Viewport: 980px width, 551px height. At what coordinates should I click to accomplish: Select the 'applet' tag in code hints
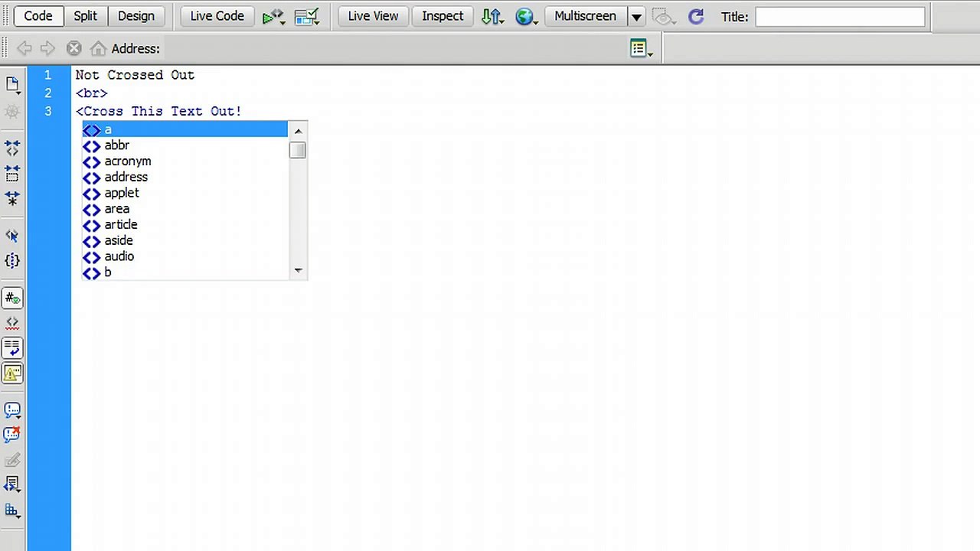(185, 193)
